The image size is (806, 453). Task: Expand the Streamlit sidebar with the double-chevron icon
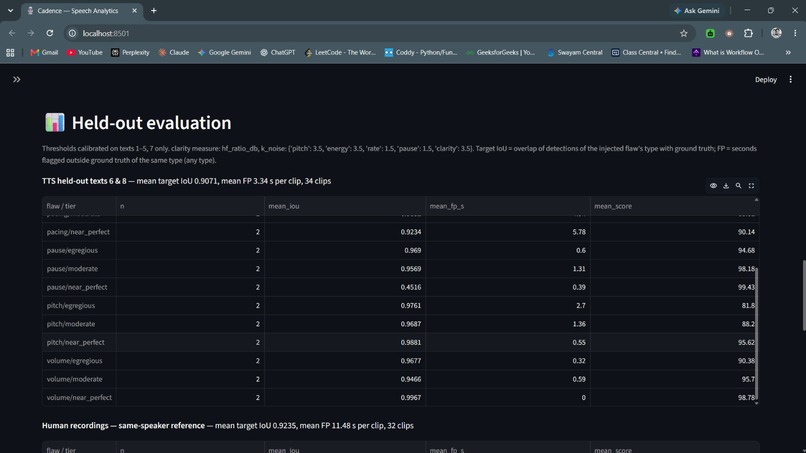point(16,80)
